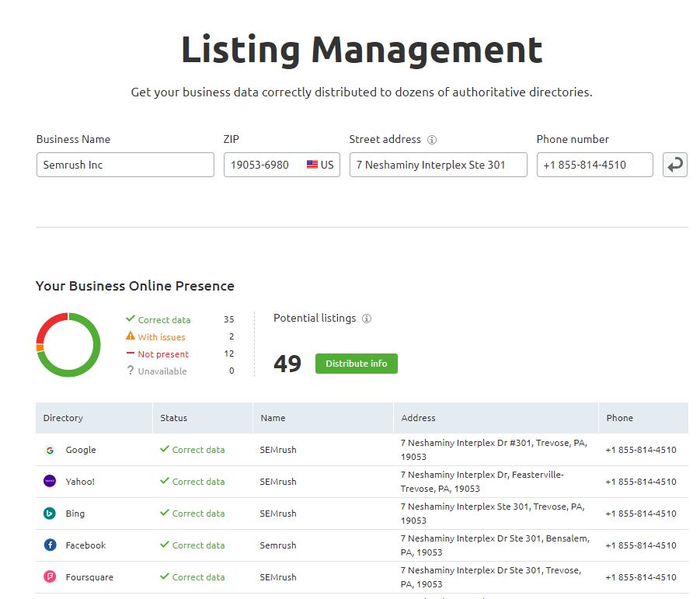This screenshot has height=599, width=700.
Task: Click the phone number in Foursquare row
Action: click(x=641, y=577)
